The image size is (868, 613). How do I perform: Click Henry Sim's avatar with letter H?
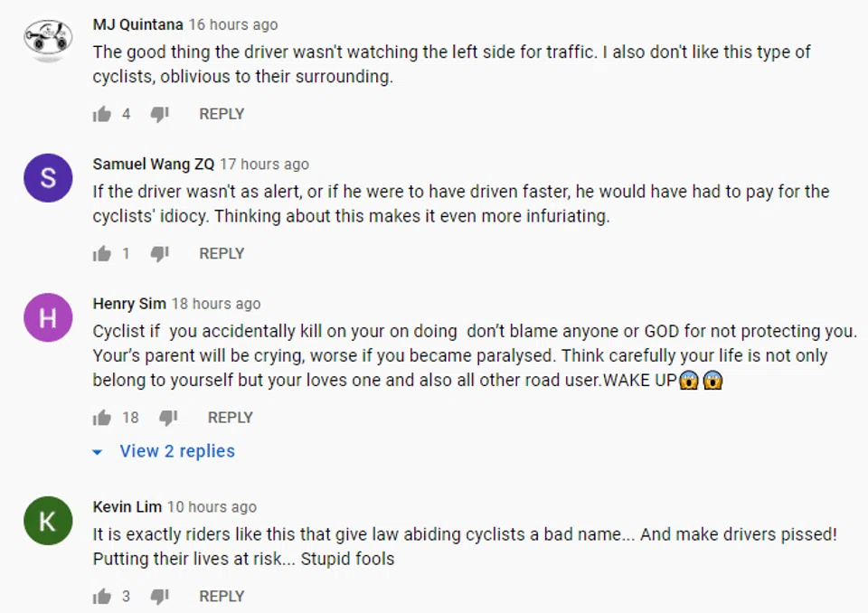[48, 318]
